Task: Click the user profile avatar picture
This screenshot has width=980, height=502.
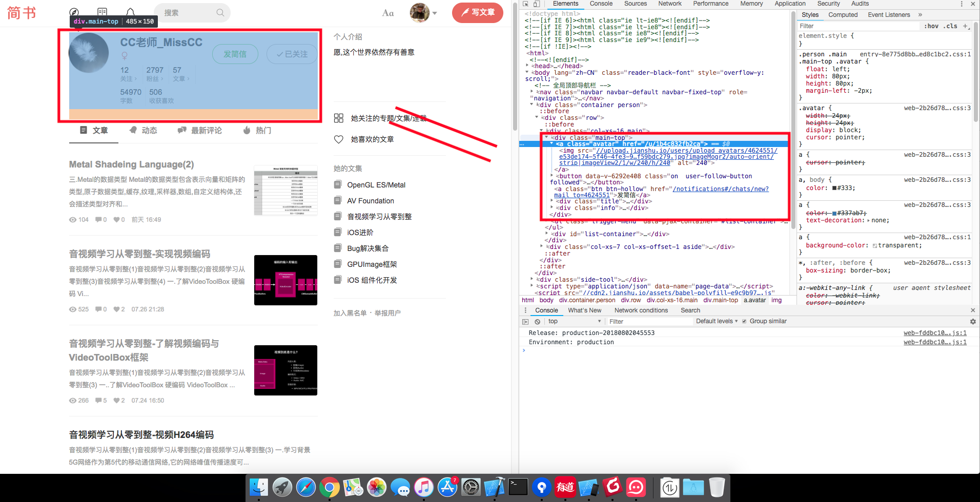Action: (x=89, y=53)
